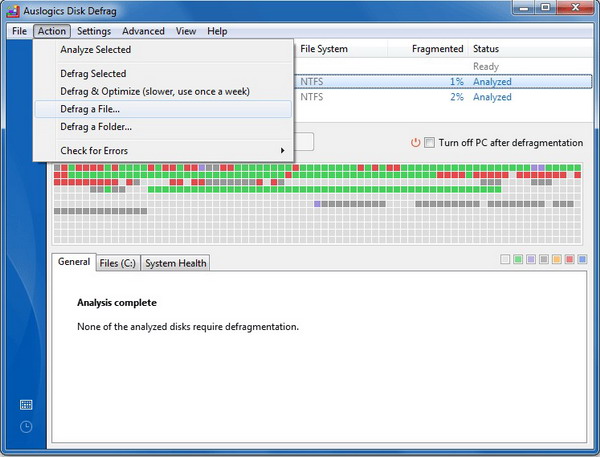Sort by the Fragmented column header
Screen dimensions: 600x457
[429, 49]
